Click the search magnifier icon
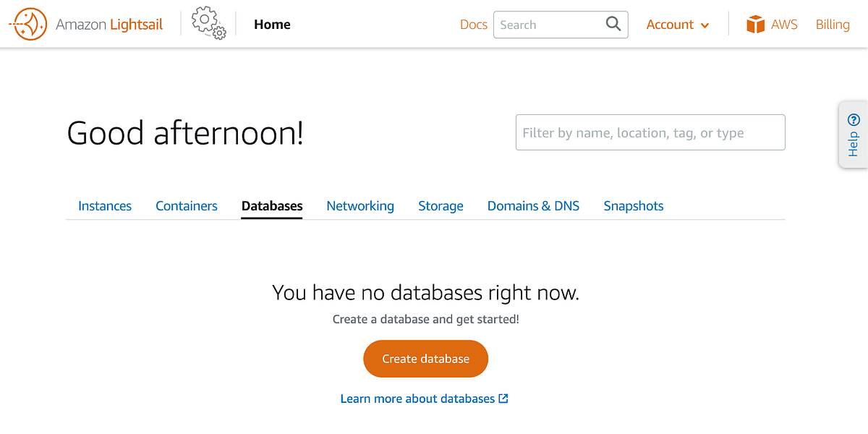Screen dimensions: 868x434 [612, 24]
